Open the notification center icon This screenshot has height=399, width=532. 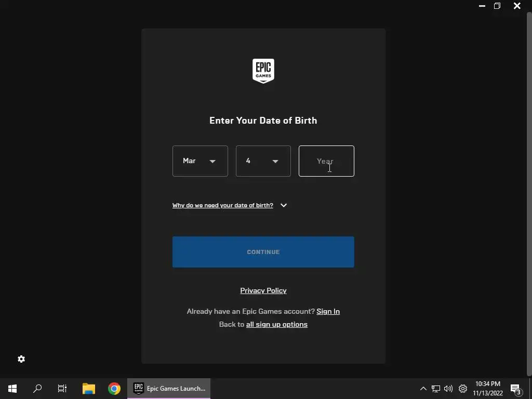pos(515,389)
